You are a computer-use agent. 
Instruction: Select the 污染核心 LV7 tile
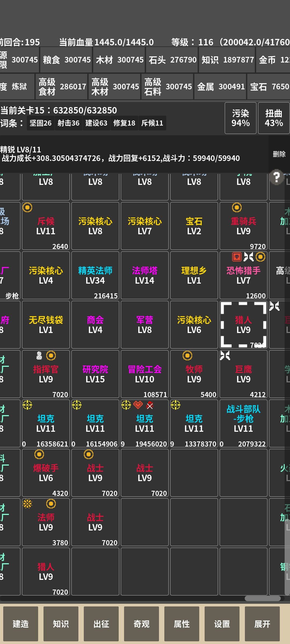click(145, 226)
